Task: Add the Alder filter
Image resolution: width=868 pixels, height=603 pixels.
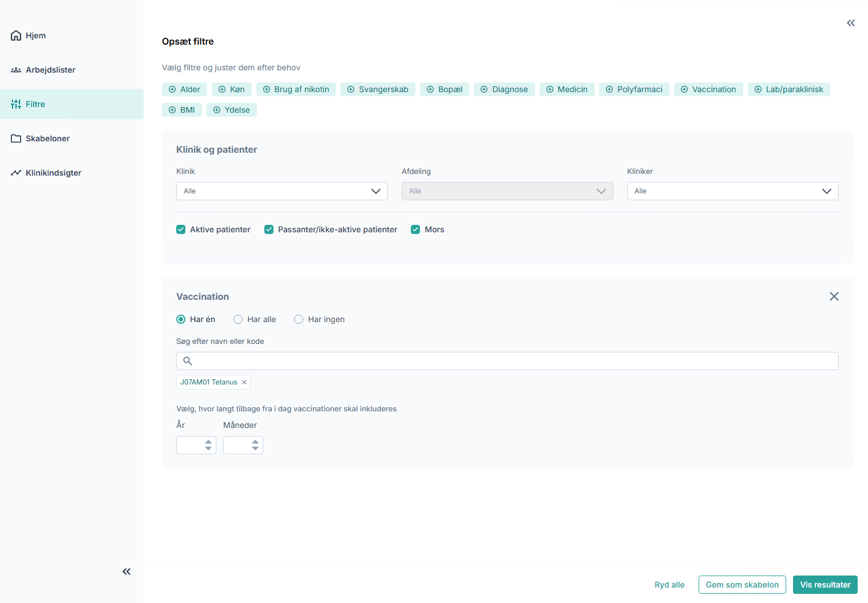Action: (x=184, y=89)
